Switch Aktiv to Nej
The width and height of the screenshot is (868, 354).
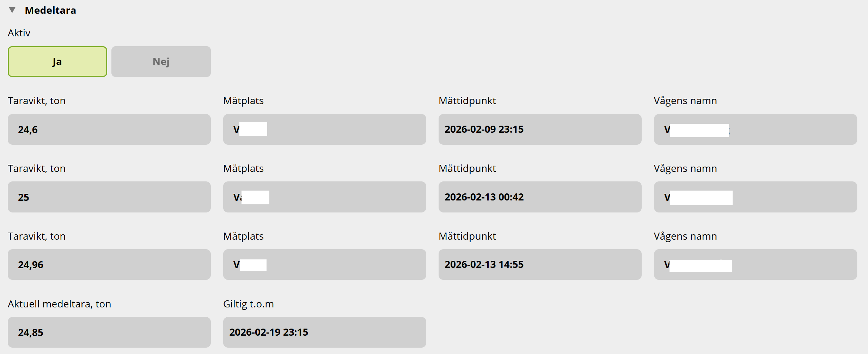[161, 62]
